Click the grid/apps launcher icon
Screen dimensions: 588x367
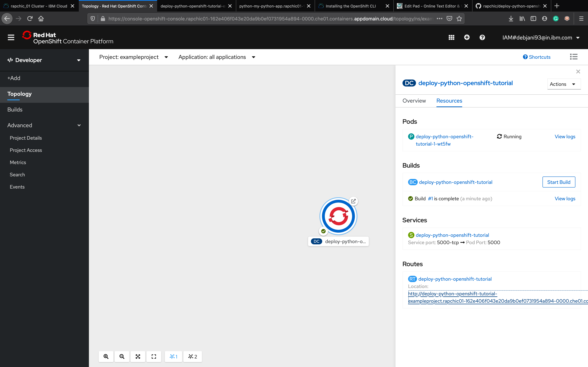coord(451,37)
